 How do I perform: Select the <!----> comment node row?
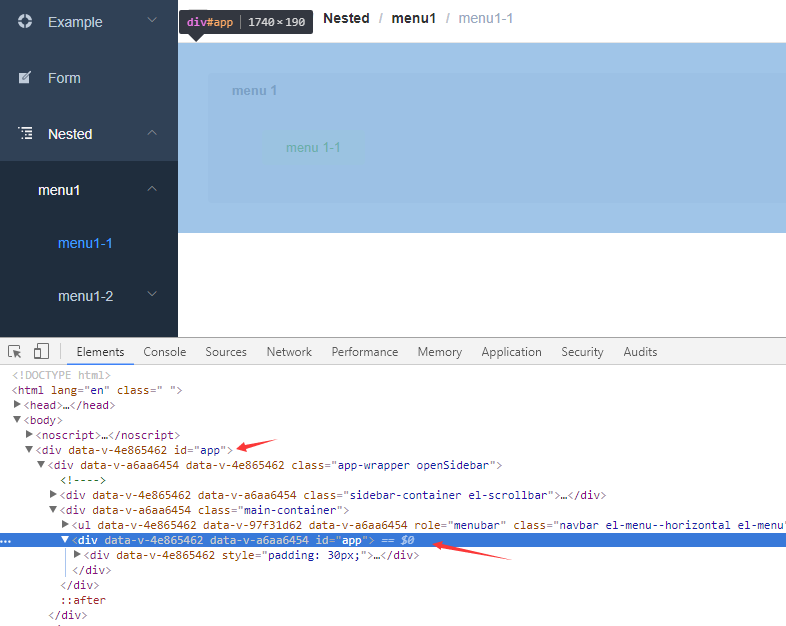(x=83, y=480)
